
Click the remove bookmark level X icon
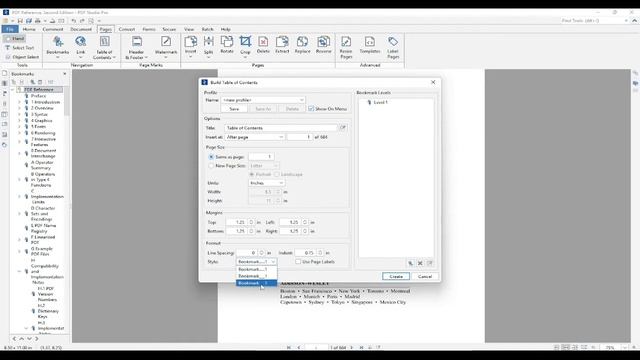click(420, 263)
